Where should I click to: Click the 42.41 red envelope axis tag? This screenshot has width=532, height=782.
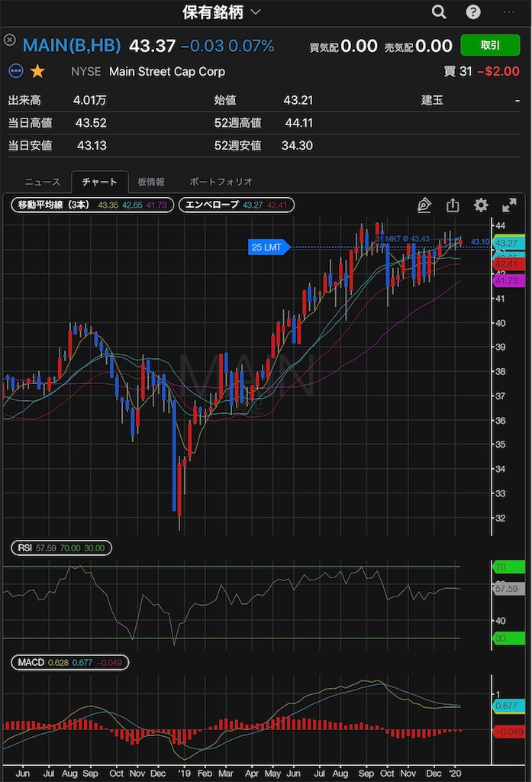click(508, 263)
